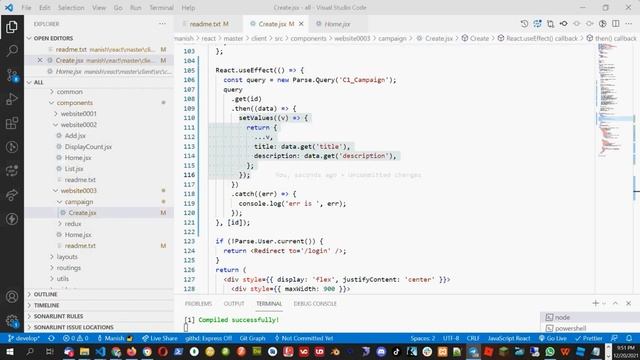Close the Create.jsx editor tab

(x=301, y=24)
